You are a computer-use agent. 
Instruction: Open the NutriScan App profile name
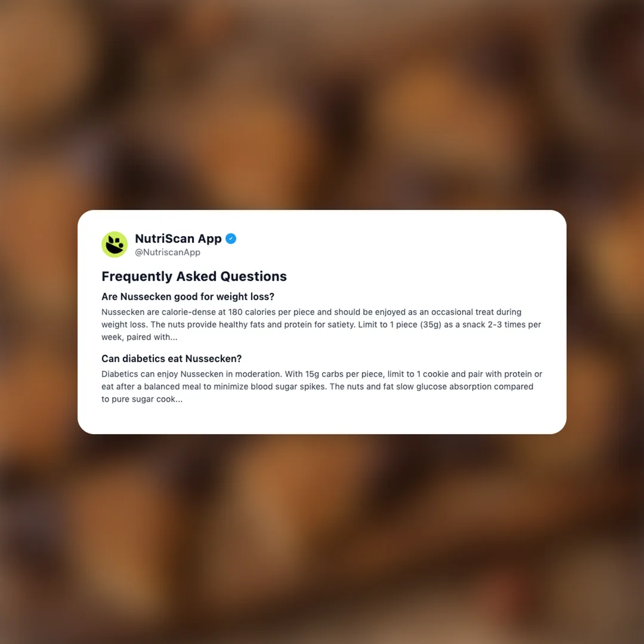(x=178, y=239)
